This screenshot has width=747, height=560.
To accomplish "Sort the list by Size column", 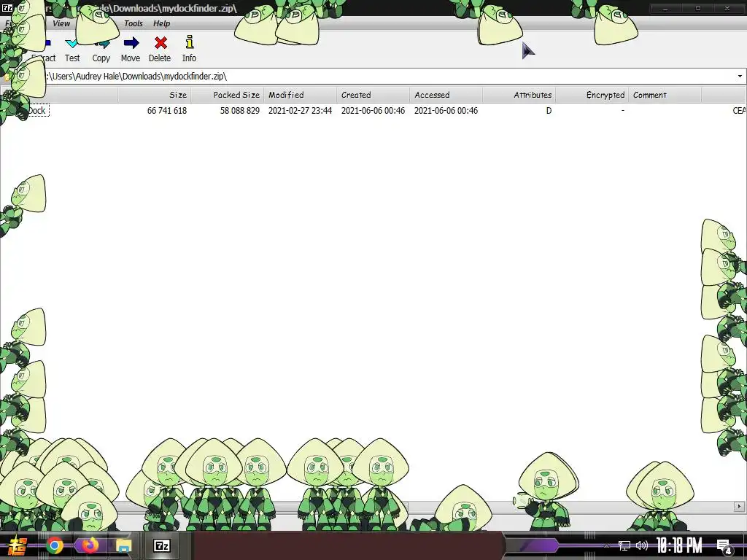I will (x=155, y=95).
